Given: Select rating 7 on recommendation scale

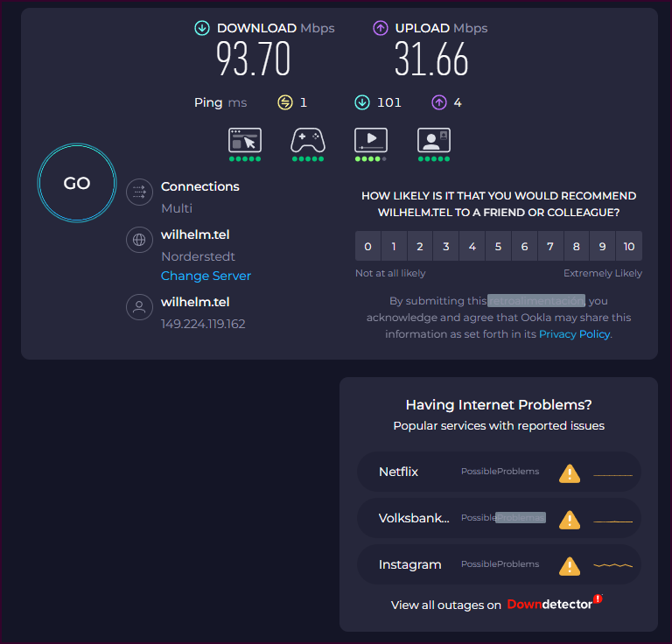Looking at the screenshot, I should coord(550,246).
